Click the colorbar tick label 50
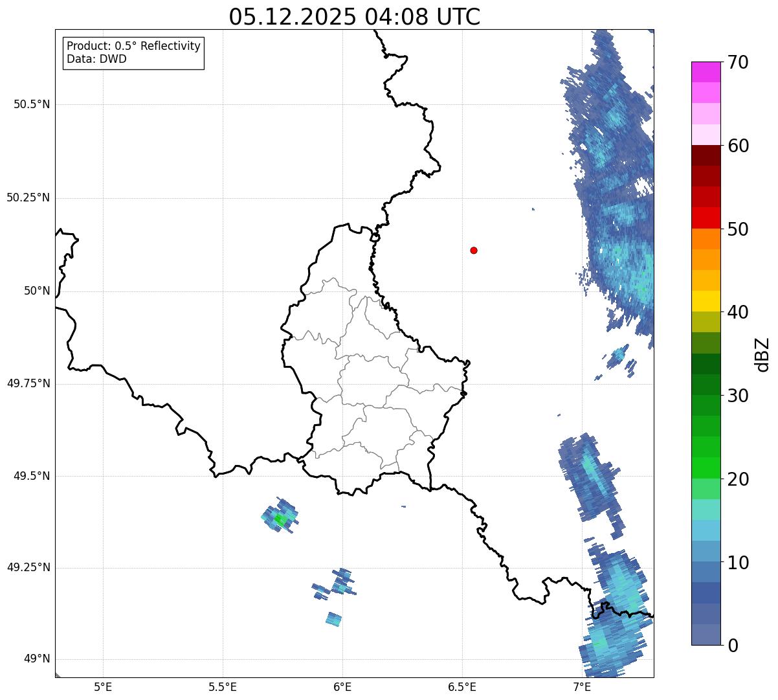The image size is (778, 700). click(738, 229)
